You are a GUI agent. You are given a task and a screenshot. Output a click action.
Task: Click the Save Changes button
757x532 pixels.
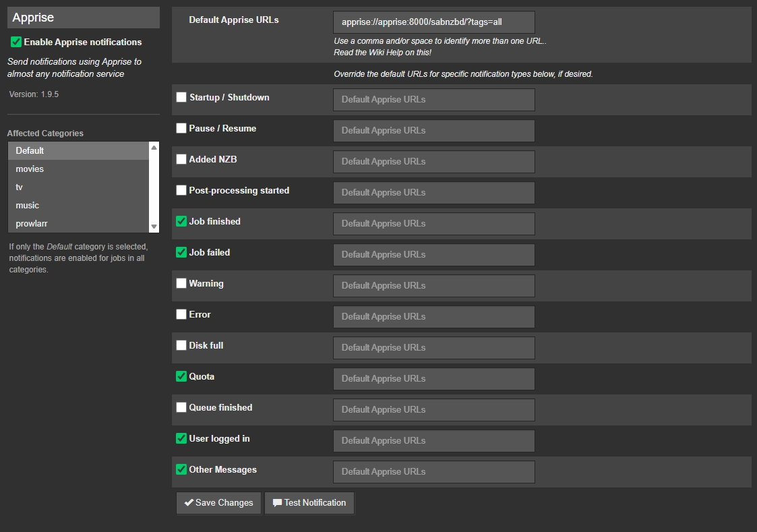click(218, 502)
